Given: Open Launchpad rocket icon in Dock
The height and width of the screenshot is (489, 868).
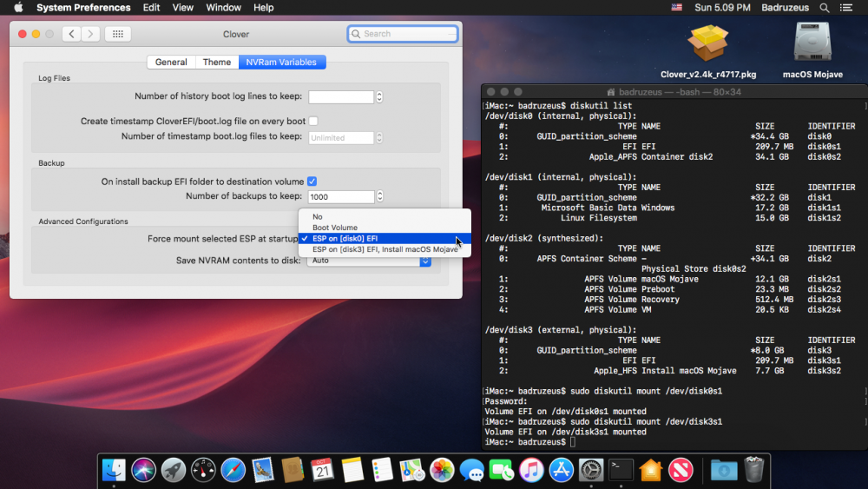Looking at the screenshot, I should coord(174,470).
